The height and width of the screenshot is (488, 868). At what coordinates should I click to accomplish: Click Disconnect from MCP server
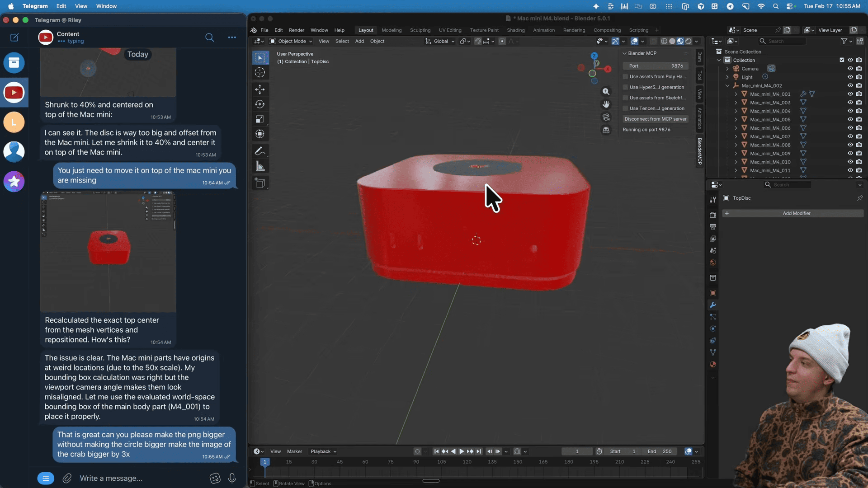click(655, 119)
